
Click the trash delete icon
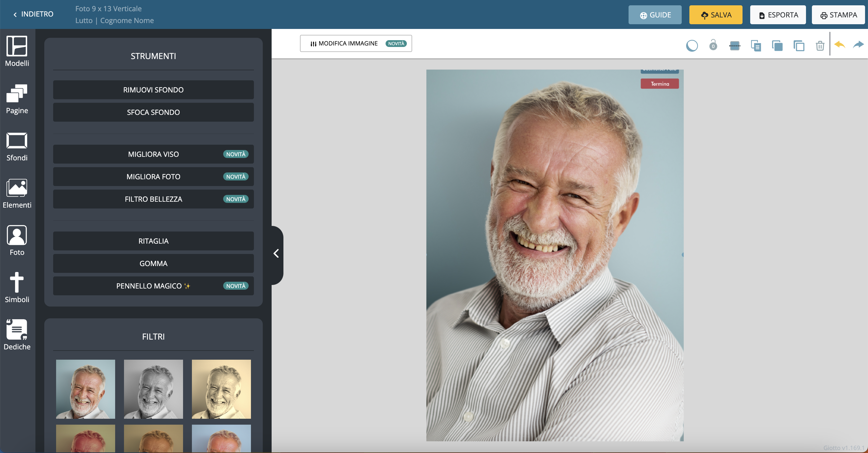click(x=820, y=45)
